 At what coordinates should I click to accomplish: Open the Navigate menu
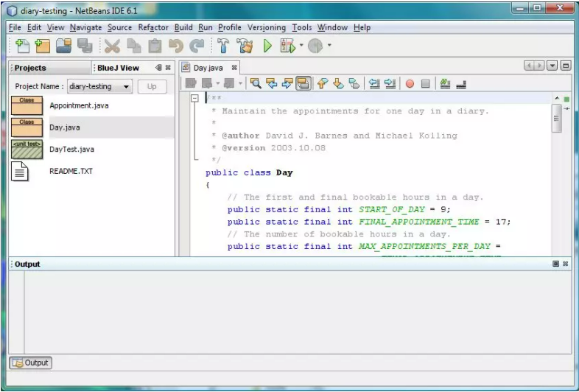point(85,28)
